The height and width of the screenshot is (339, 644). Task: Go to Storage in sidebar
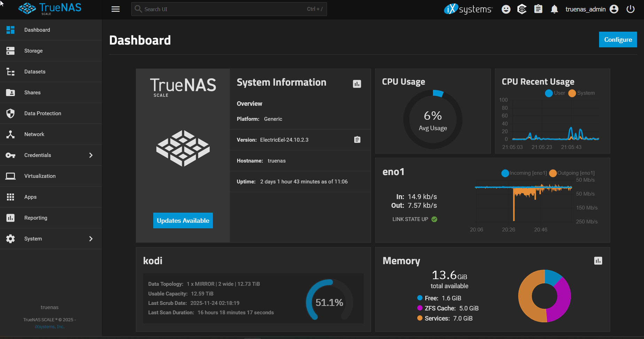[33, 51]
